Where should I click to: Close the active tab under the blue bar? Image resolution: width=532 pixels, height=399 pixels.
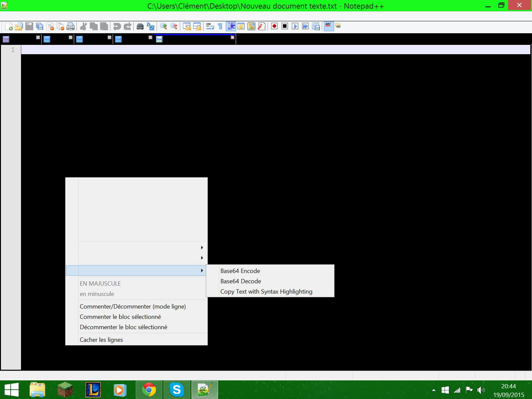point(232,38)
